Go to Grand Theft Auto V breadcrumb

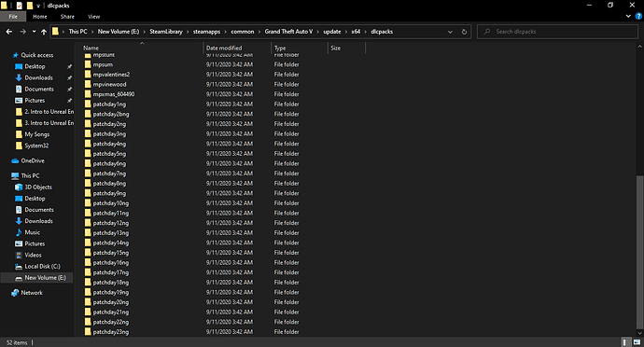coord(288,32)
